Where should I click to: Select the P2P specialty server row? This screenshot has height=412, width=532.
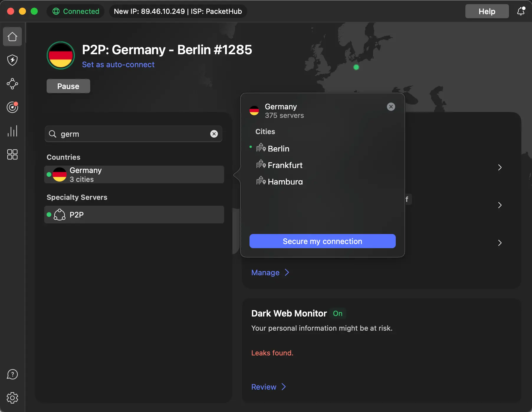click(134, 215)
